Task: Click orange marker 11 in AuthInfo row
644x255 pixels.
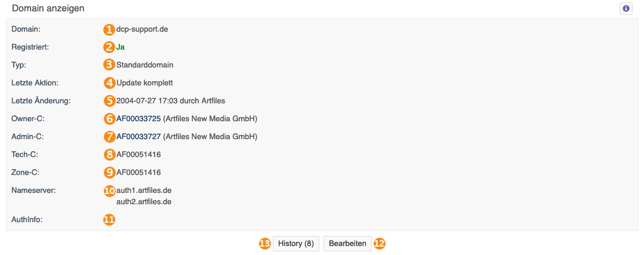Action: [x=109, y=220]
